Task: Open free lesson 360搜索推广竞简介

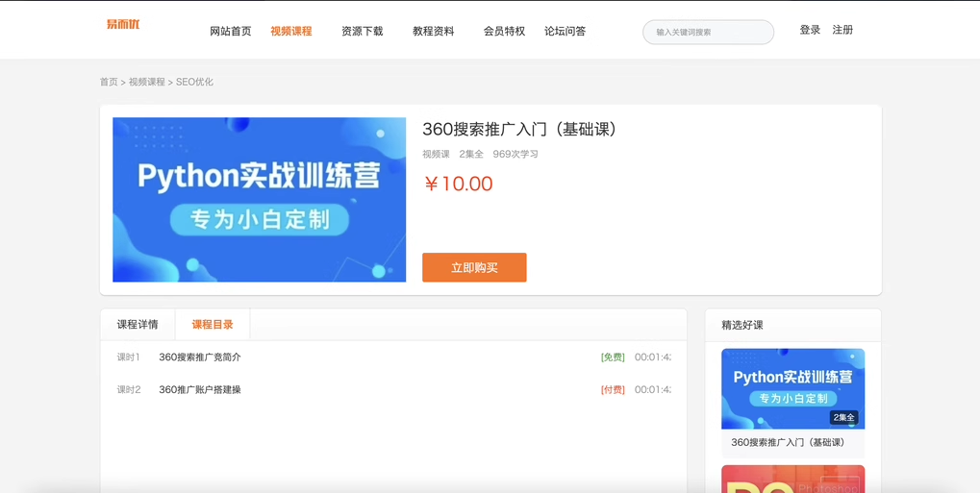Action: pyautogui.click(x=200, y=357)
